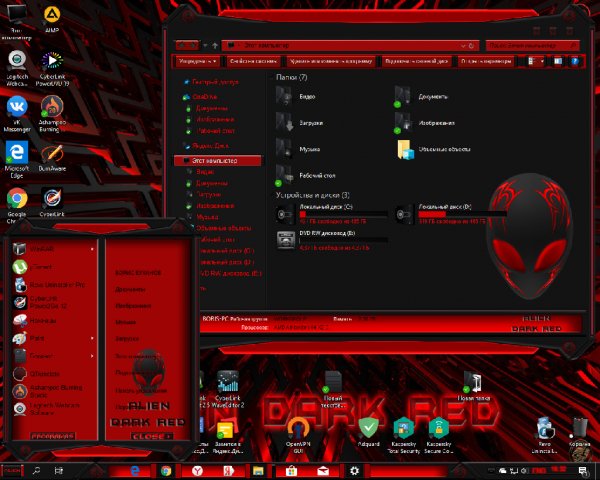Launch Ashampoo Burning desktop shortcut
The height and width of the screenshot is (480, 600).
[52, 114]
